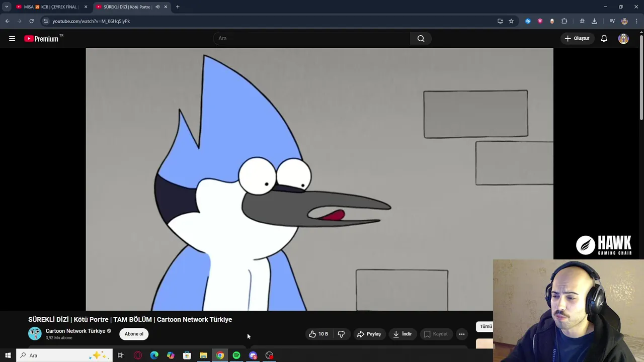Click the Oluştur create button

577,39
